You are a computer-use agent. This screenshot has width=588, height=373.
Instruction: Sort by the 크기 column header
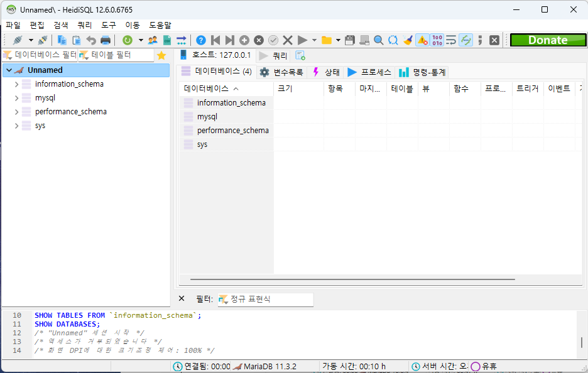point(298,89)
